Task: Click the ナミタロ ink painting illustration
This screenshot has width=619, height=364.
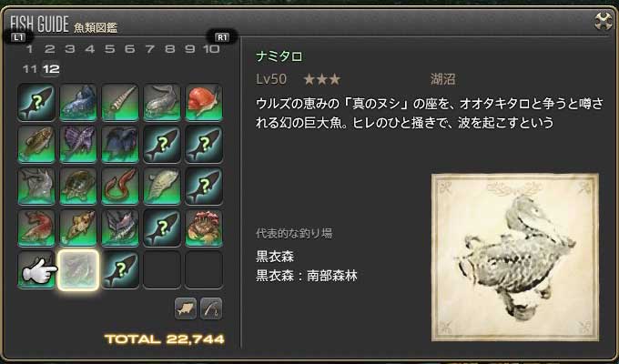Action: pos(515,257)
